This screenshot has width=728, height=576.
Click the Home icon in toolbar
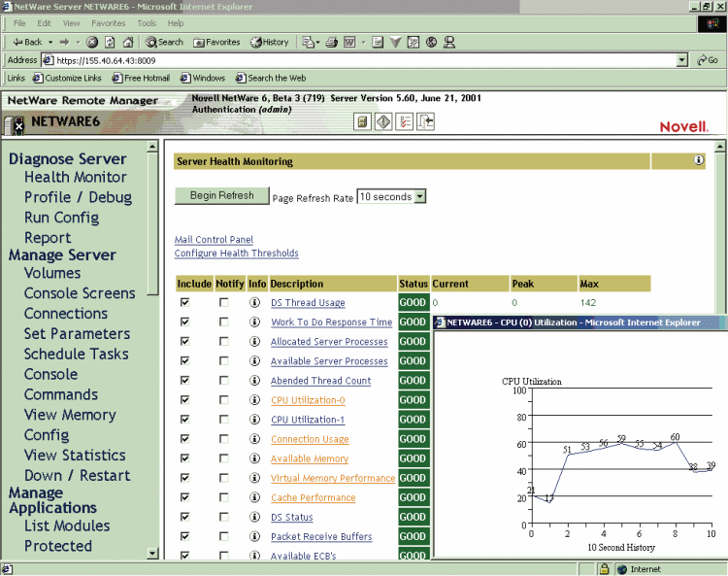pos(128,43)
